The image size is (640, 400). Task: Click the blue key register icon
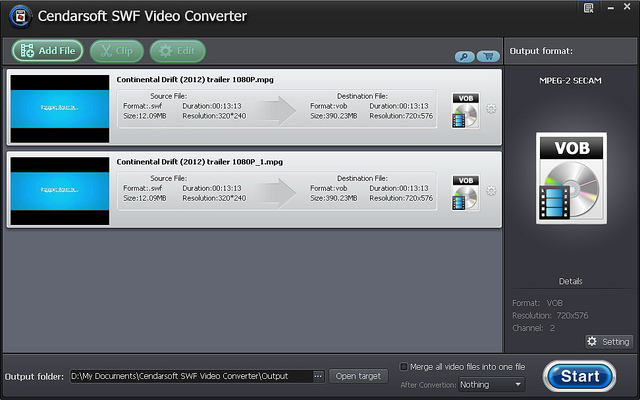click(x=464, y=56)
